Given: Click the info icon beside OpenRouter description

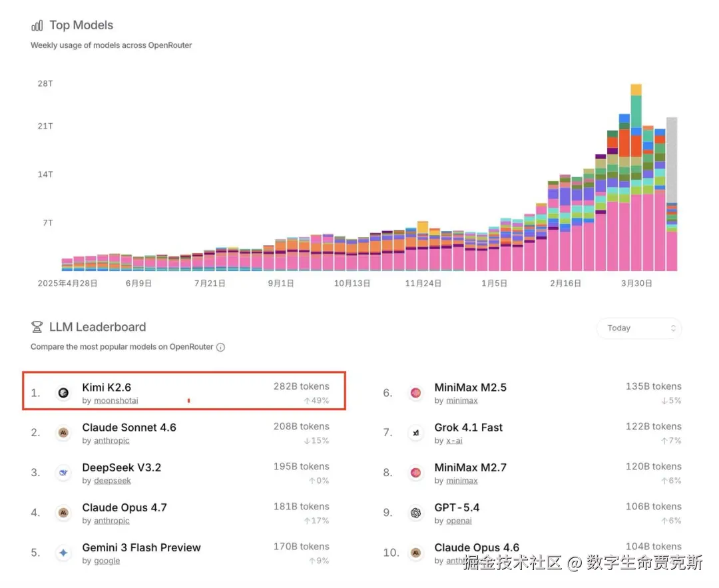Looking at the screenshot, I should [x=220, y=347].
